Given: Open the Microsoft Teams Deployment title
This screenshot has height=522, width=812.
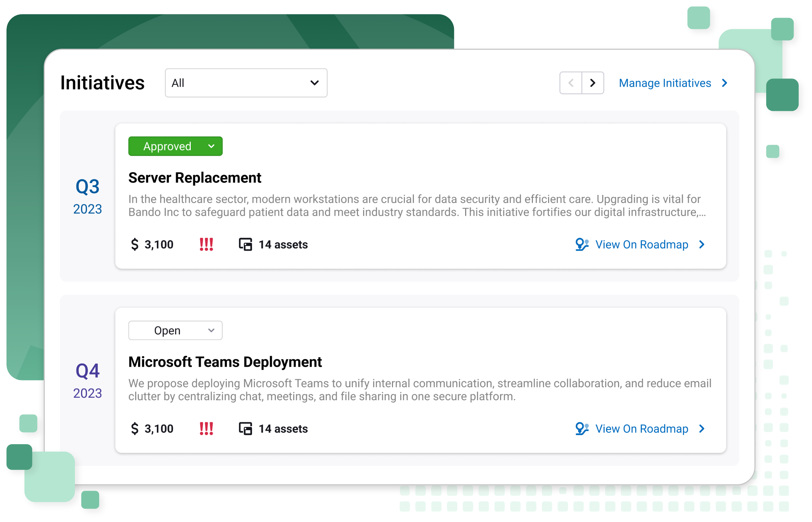Looking at the screenshot, I should (x=225, y=362).
